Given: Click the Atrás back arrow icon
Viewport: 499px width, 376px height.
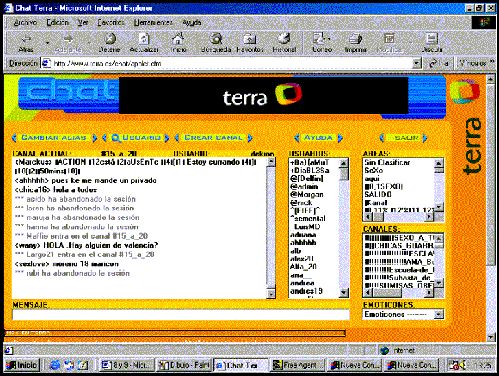Looking at the screenshot, I should (26, 39).
